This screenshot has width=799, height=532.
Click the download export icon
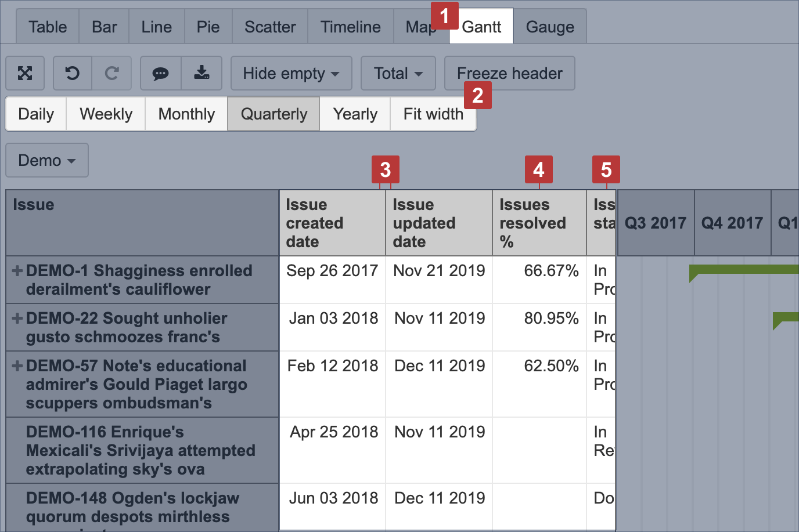pos(201,73)
